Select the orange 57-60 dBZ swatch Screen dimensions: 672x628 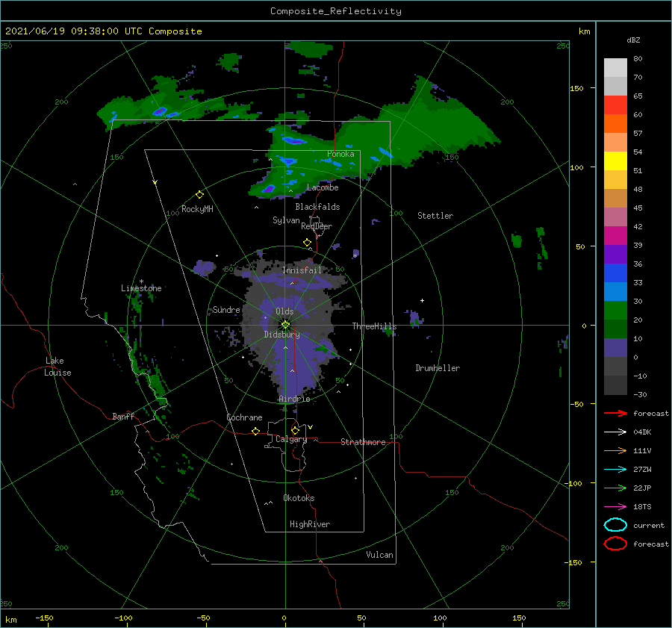pyautogui.click(x=615, y=124)
